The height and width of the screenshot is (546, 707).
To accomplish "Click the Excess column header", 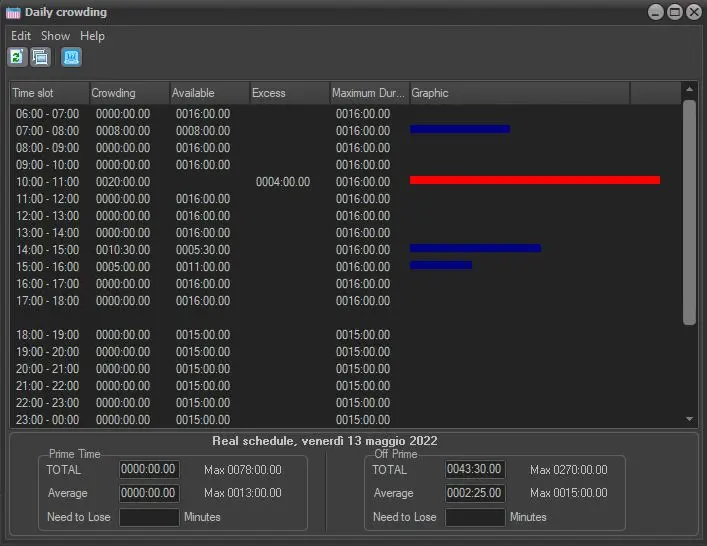I will click(x=289, y=93).
